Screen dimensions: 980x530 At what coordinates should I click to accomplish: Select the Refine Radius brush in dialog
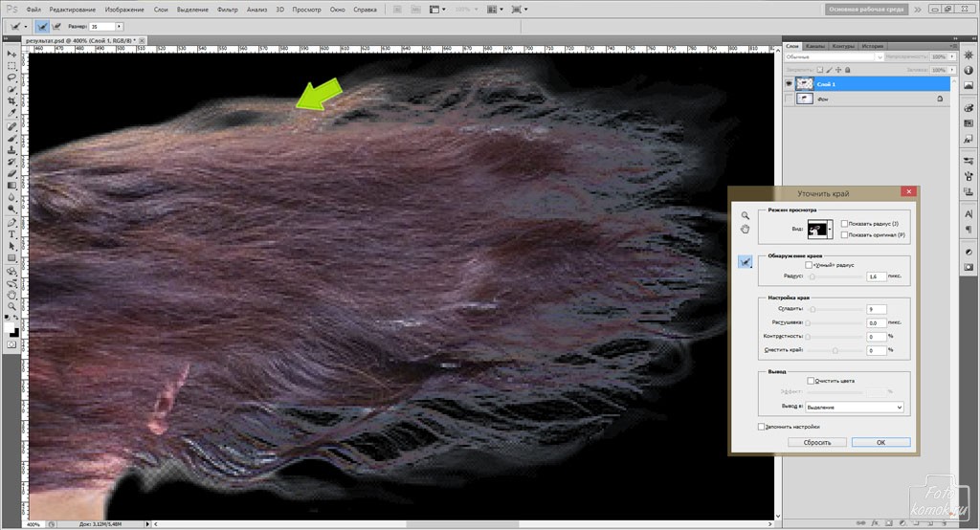[x=745, y=262]
